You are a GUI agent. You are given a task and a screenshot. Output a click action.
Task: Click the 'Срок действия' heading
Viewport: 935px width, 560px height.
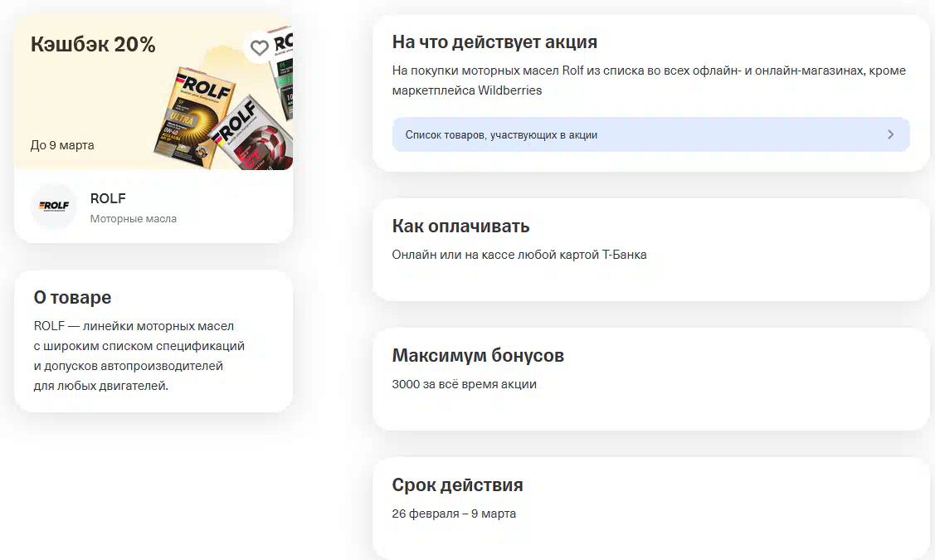pyautogui.click(x=457, y=485)
